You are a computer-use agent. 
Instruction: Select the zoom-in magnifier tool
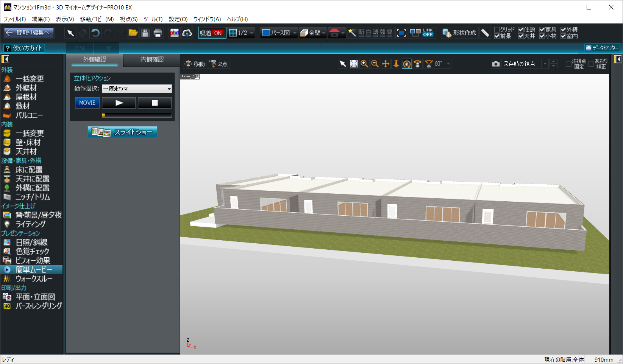click(x=364, y=64)
